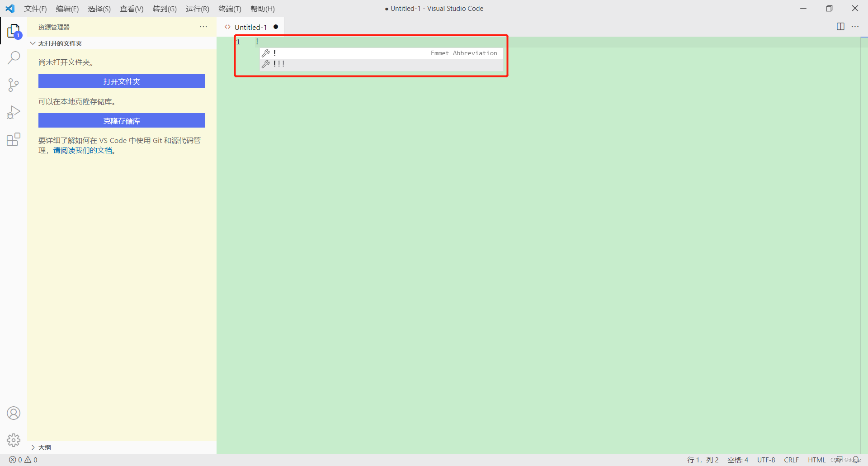Open the 帮助(H) menu
The image size is (868, 466).
point(263,9)
